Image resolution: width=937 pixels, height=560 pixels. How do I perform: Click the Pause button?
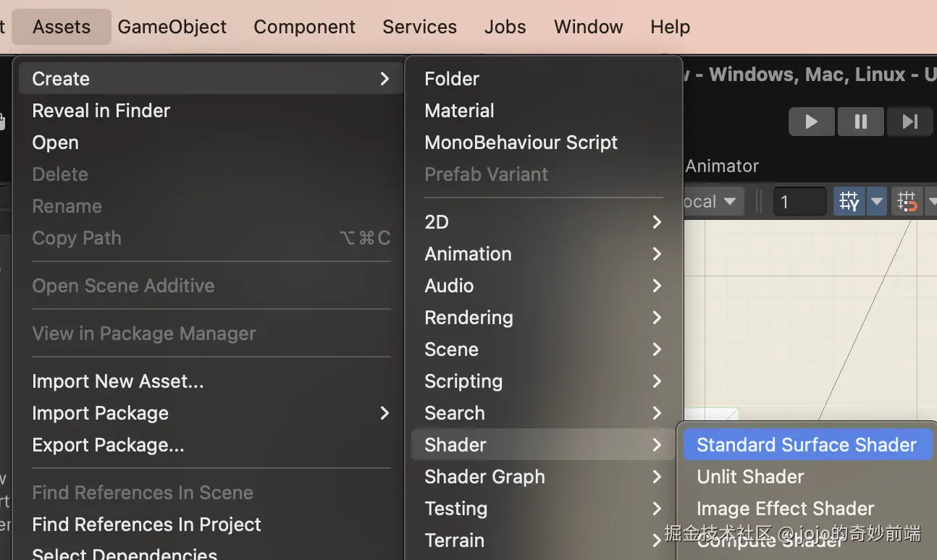(x=860, y=122)
